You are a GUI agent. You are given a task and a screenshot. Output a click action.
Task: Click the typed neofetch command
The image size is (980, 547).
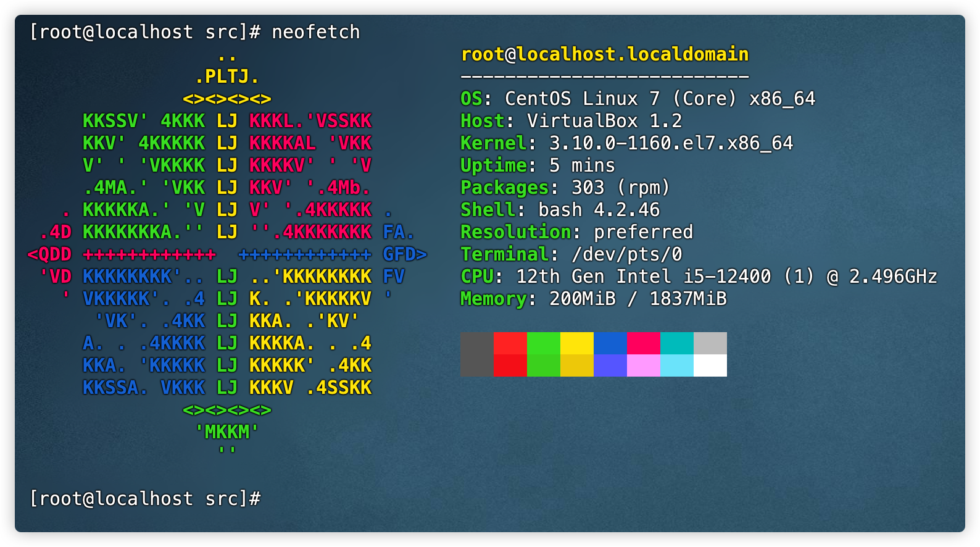pos(315,32)
